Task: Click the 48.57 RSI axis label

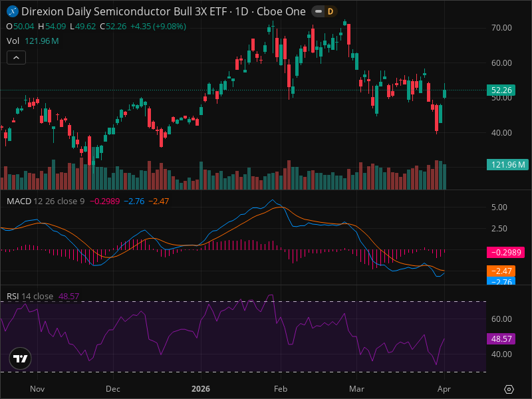Action: tap(501, 338)
